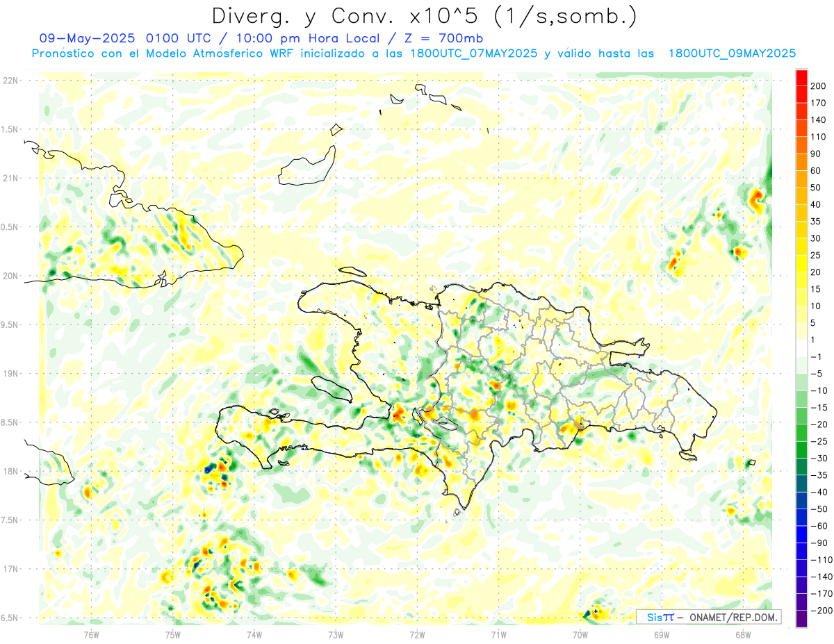834x644 pixels.
Task: Click the purple colorbar segment below -200
Action: (x=801, y=619)
